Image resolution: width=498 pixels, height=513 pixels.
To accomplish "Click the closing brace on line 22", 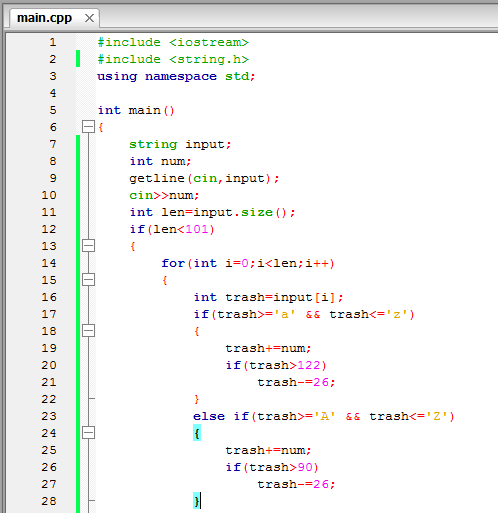I will pos(197,399).
